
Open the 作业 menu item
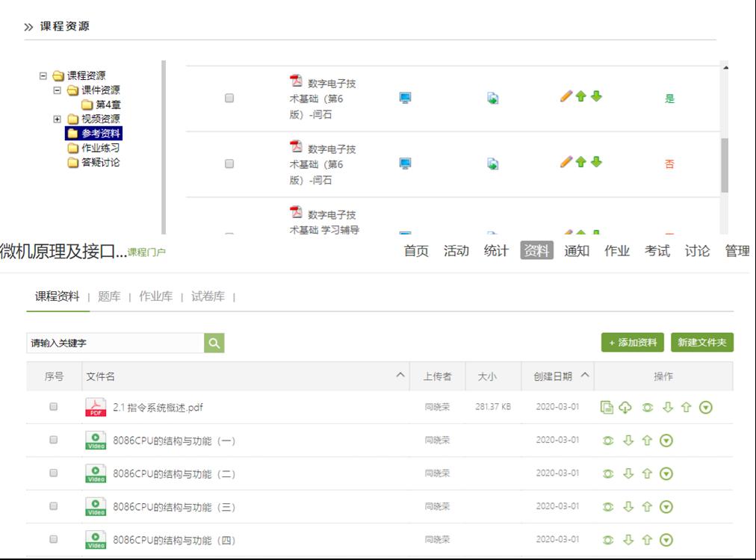coord(616,251)
